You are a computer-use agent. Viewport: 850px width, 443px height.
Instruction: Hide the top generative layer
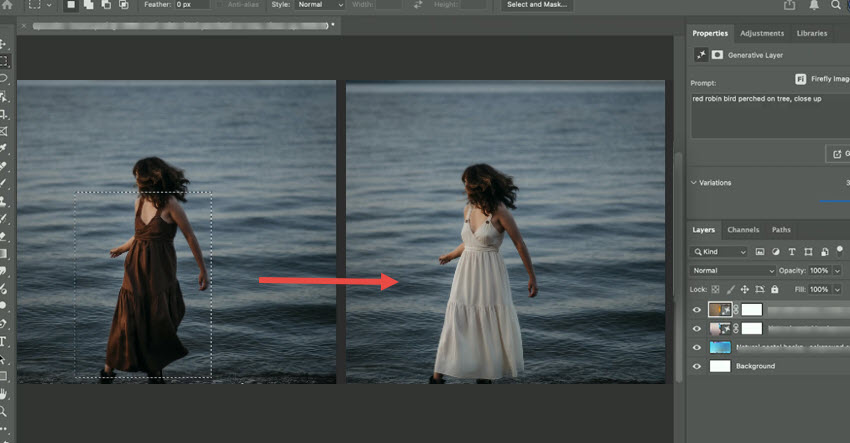(697, 310)
